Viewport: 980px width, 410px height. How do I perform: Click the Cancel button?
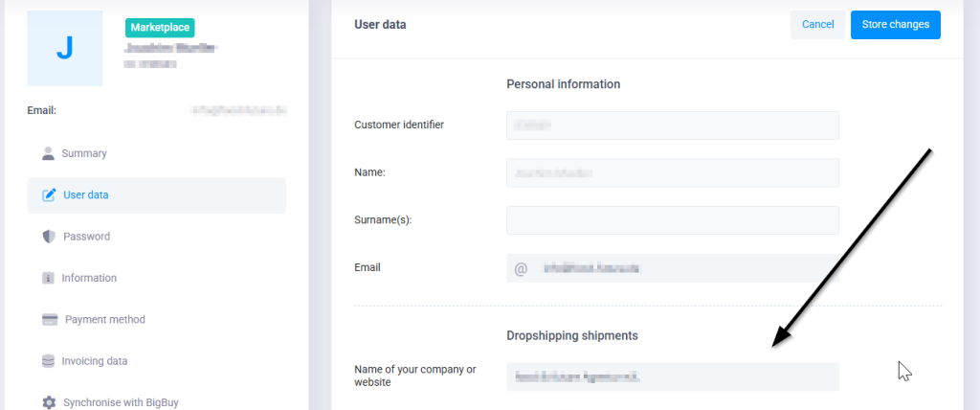coord(817,25)
